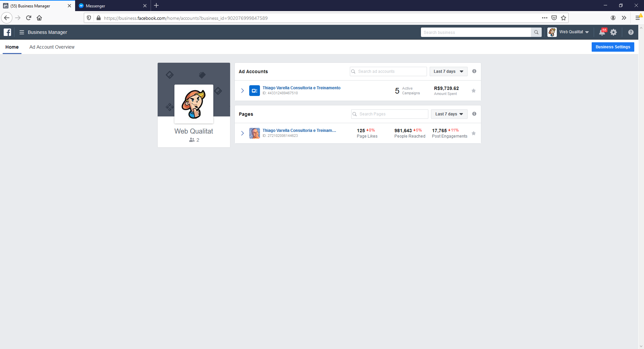Click the browser back arrow

pyautogui.click(x=7, y=18)
